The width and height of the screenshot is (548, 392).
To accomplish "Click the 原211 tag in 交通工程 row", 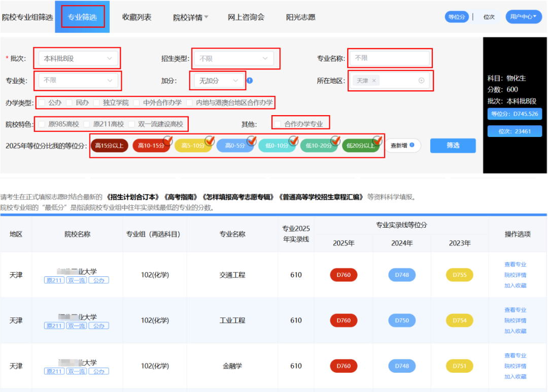I will 54,280.
